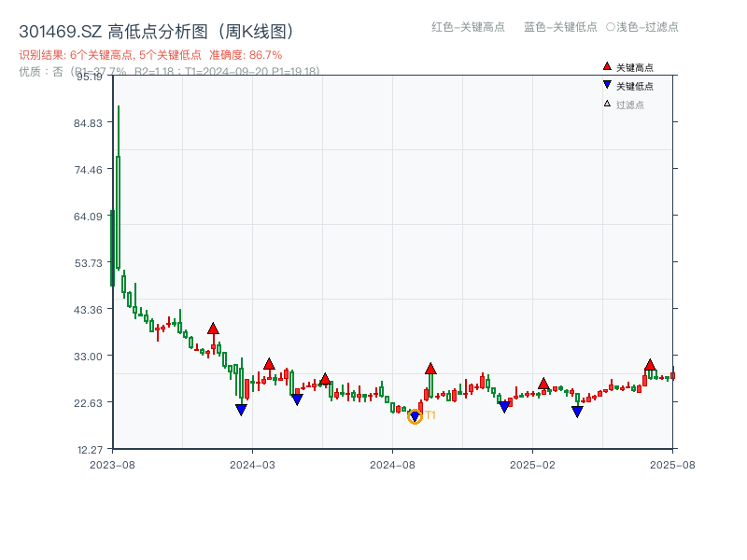Viewport: 747px width, 560px height.
Task: Click the blue triangle marker near 2025-02
Action: pyautogui.click(x=577, y=411)
